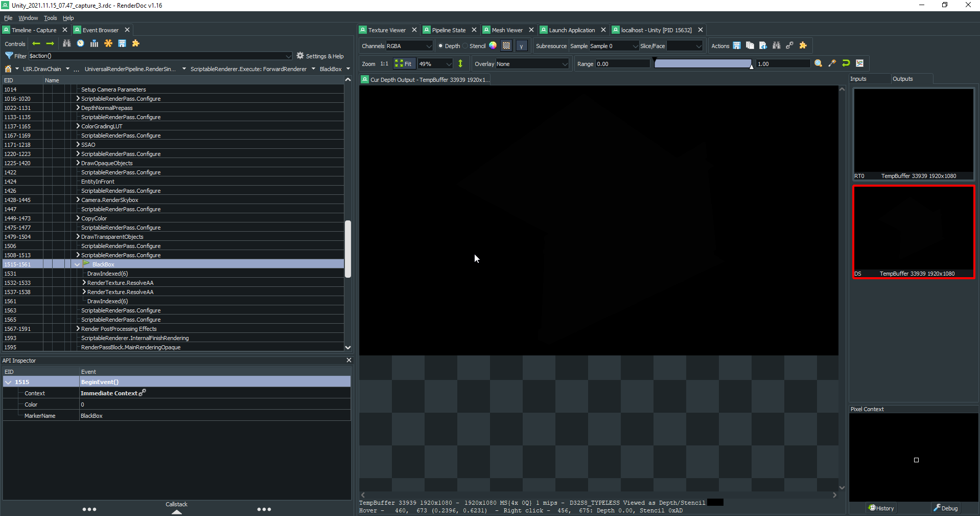Switch to the Timeline - Capture tab
980x516 pixels.
click(x=34, y=30)
